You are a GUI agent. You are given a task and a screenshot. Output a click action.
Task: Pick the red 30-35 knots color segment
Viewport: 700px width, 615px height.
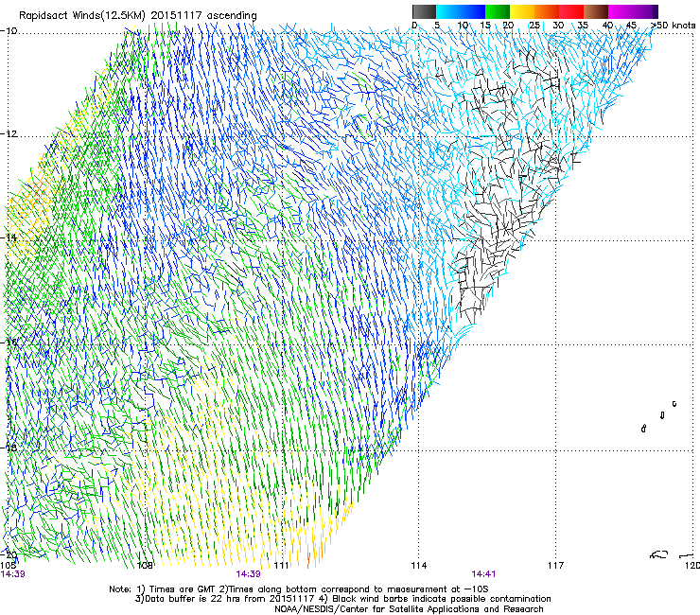point(571,11)
